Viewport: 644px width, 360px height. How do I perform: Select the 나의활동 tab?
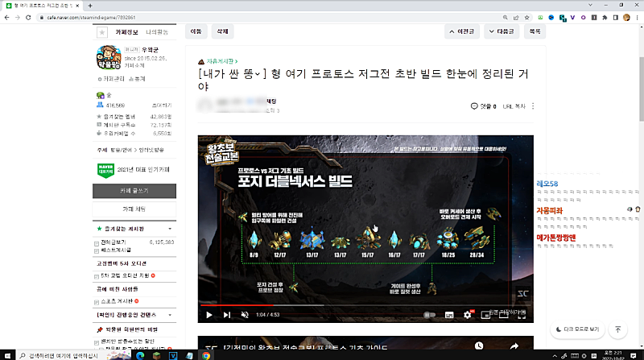[x=157, y=32]
